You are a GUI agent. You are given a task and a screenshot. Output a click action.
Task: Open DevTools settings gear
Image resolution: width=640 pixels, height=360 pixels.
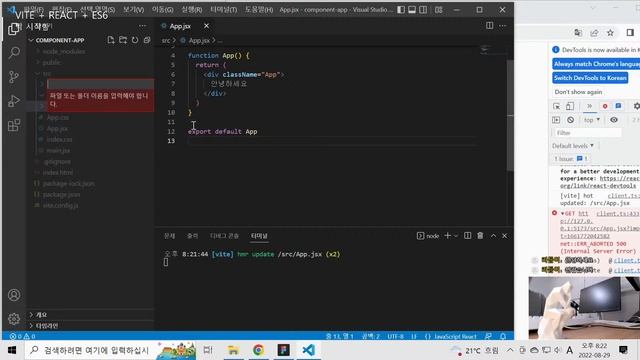(636, 106)
